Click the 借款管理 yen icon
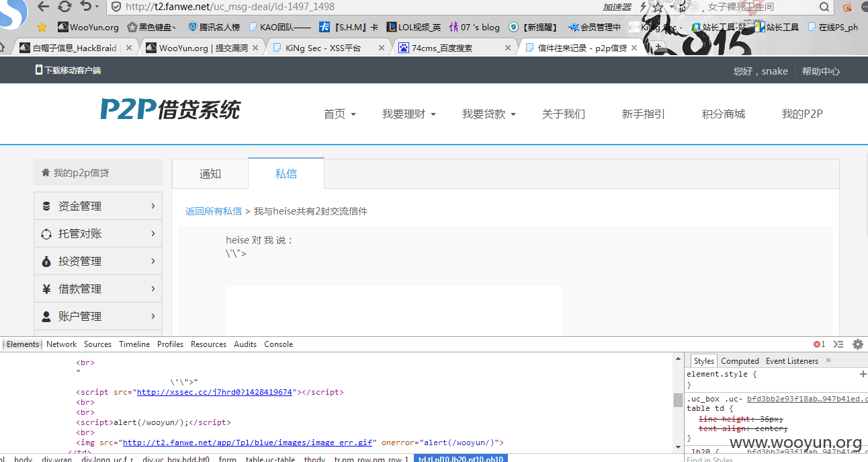 46,289
